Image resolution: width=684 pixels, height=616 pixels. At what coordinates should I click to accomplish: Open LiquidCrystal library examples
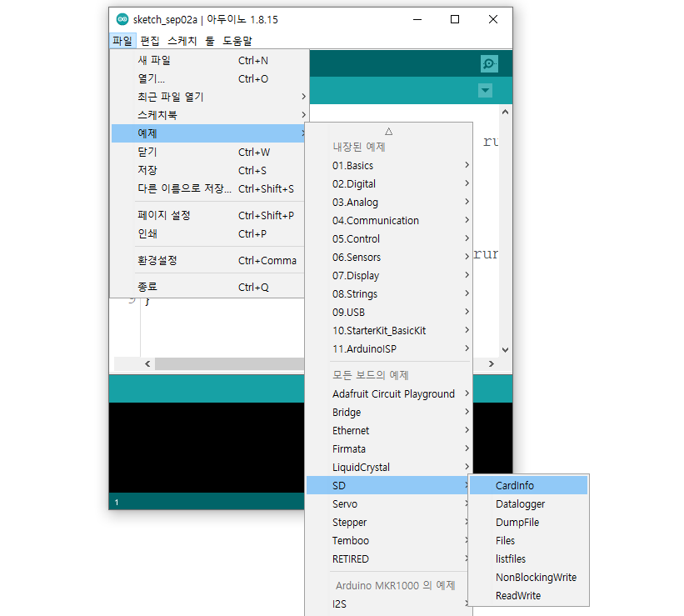pos(389,467)
